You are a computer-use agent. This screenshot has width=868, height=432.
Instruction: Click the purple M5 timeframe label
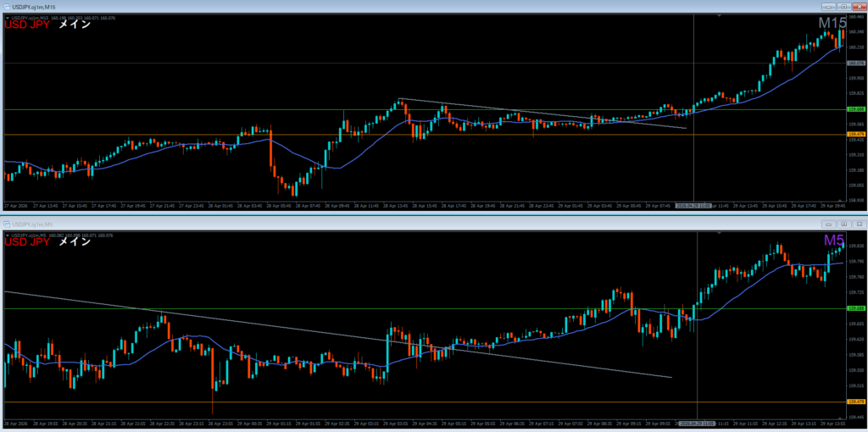[834, 240]
